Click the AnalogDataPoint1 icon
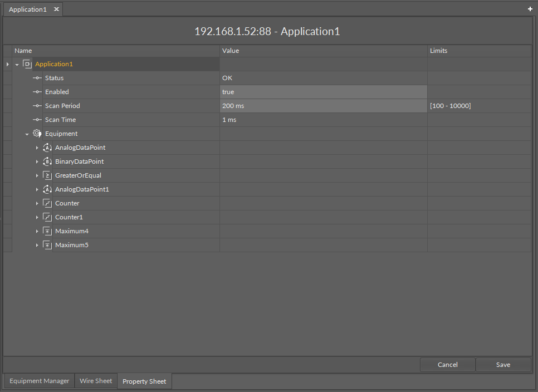538x392 pixels. point(47,189)
